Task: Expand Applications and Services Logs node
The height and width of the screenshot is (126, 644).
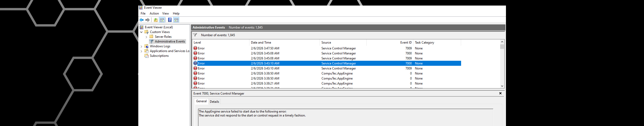Action: 141,51
